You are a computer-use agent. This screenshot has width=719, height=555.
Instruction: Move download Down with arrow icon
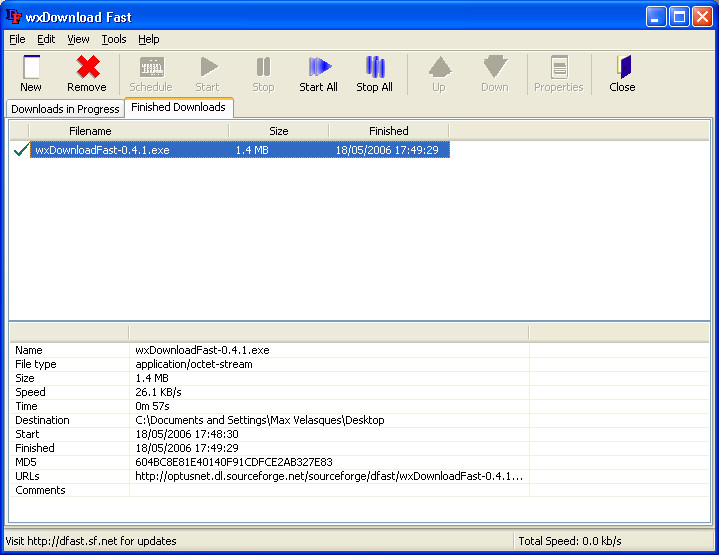tap(495, 67)
